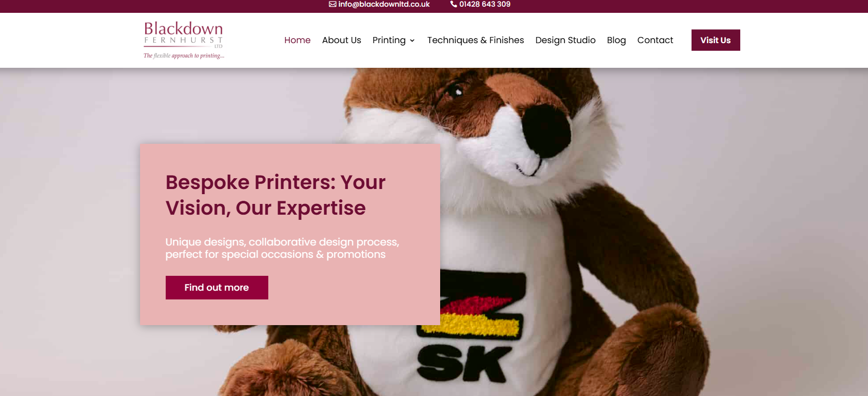Viewport: 868px width, 396px height.
Task: Click the logo tagline 'flexible approach to printing'
Action: click(x=184, y=55)
